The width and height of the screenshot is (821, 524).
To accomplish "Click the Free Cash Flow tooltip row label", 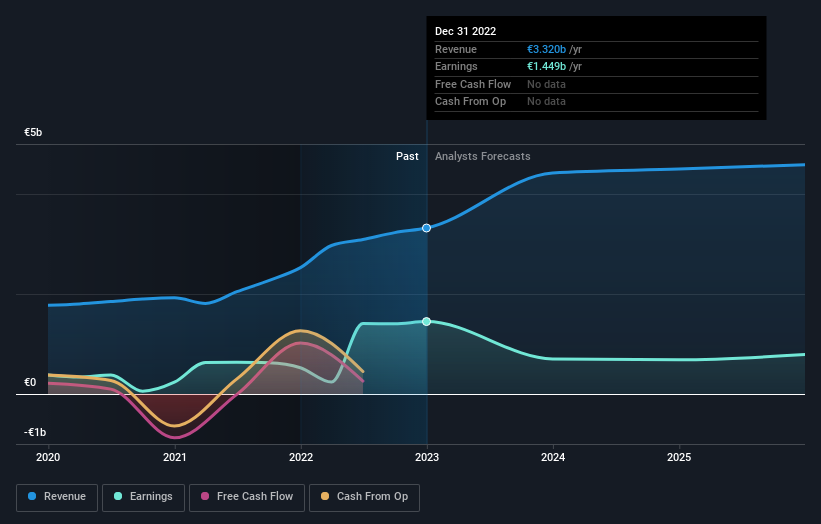I will pyautogui.click(x=473, y=84).
